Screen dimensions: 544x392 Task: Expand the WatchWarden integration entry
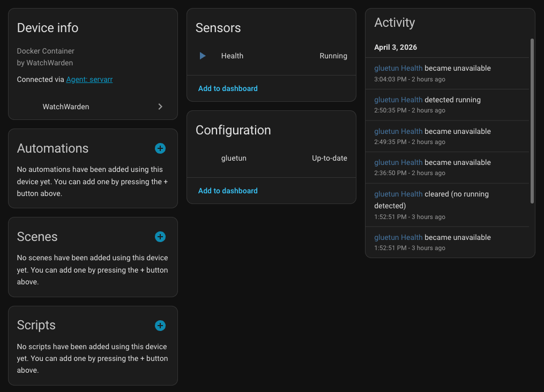point(160,107)
